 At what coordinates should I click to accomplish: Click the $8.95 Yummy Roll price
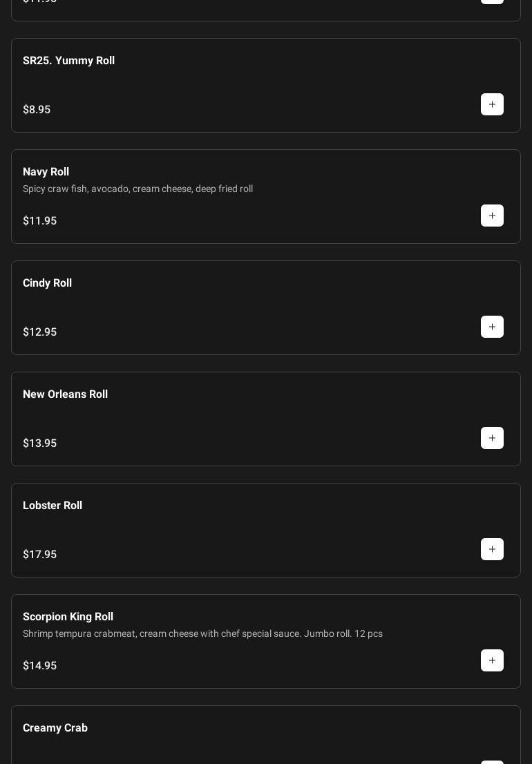(37, 110)
